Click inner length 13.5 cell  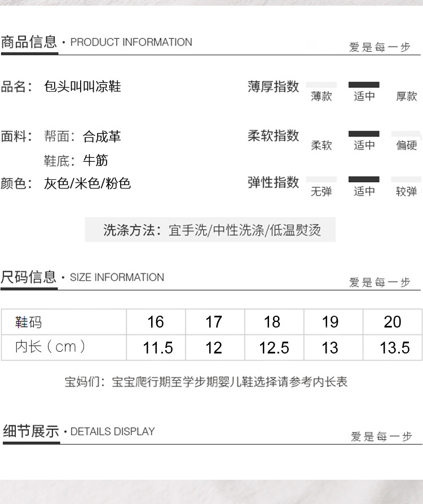pos(393,347)
